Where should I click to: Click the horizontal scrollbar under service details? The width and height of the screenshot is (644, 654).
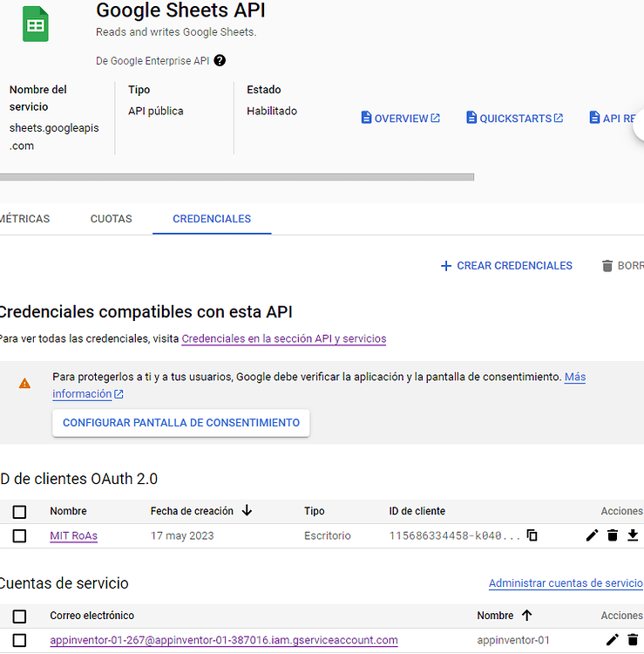point(235,177)
